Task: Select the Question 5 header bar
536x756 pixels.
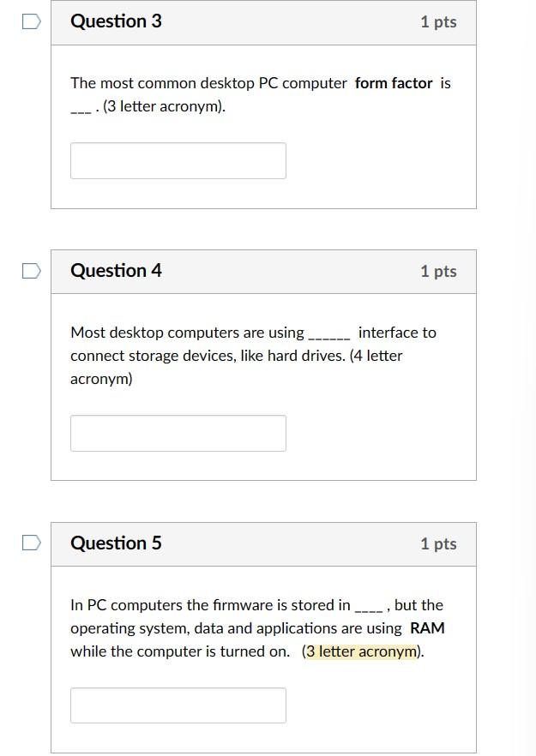Action: click(x=263, y=543)
